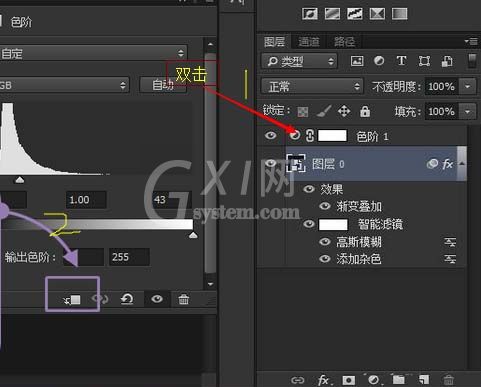
Task: Click the midtone input value 1.00
Action: click(86, 200)
